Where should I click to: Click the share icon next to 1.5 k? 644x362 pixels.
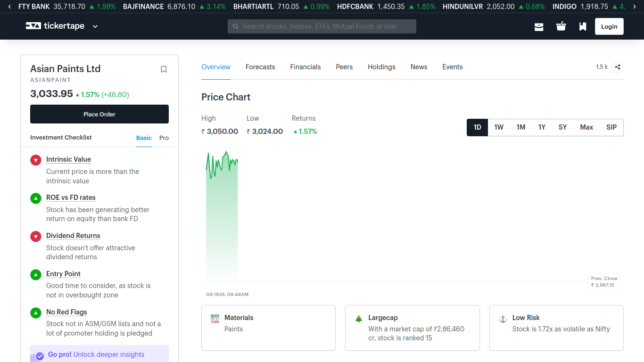(x=618, y=67)
